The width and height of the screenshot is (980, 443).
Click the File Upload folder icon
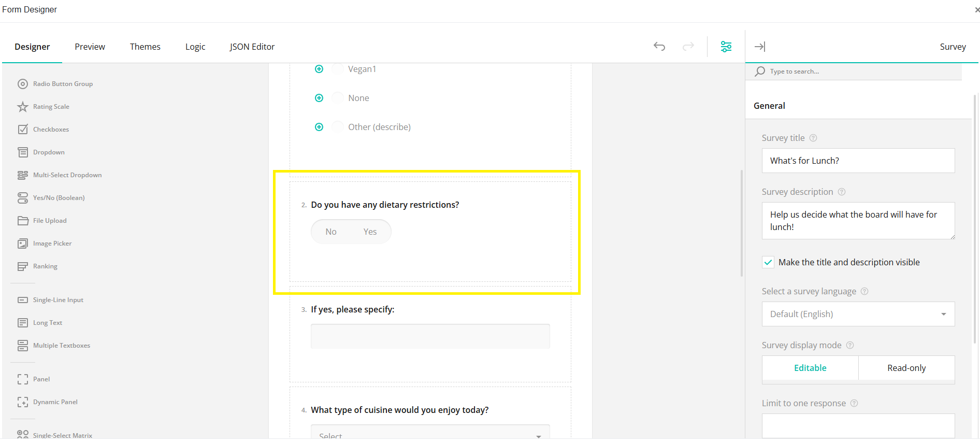(x=23, y=221)
